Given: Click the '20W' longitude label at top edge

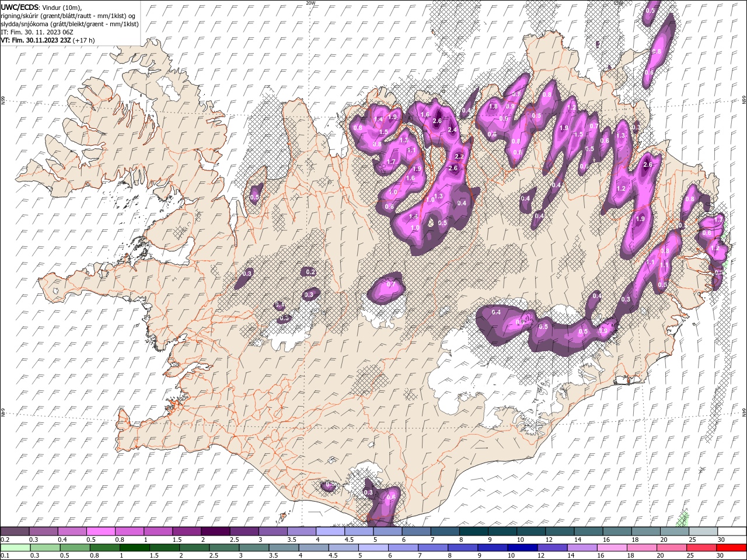Looking at the screenshot, I should pyautogui.click(x=310, y=3).
